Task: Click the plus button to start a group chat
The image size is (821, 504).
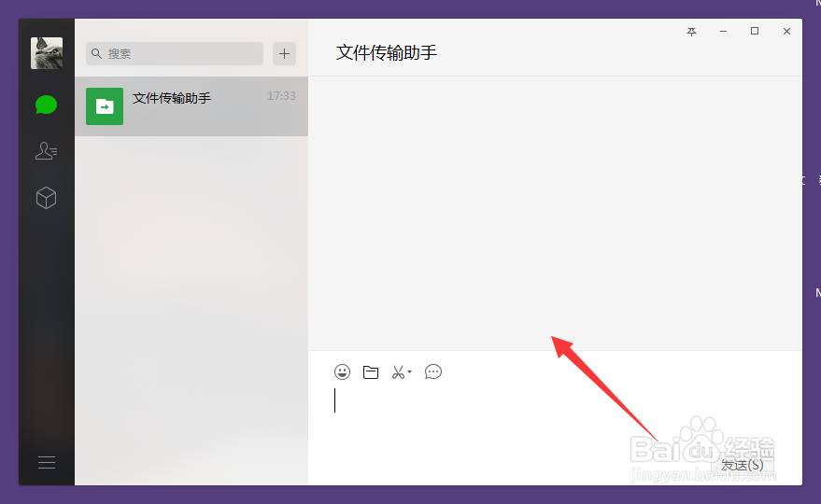Action: pyautogui.click(x=284, y=53)
